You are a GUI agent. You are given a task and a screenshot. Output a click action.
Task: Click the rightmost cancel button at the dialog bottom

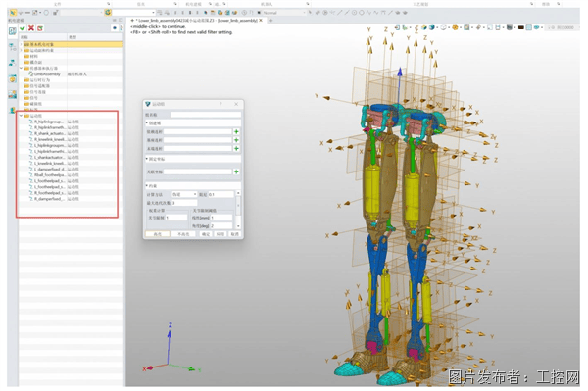[x=235, y=234]
